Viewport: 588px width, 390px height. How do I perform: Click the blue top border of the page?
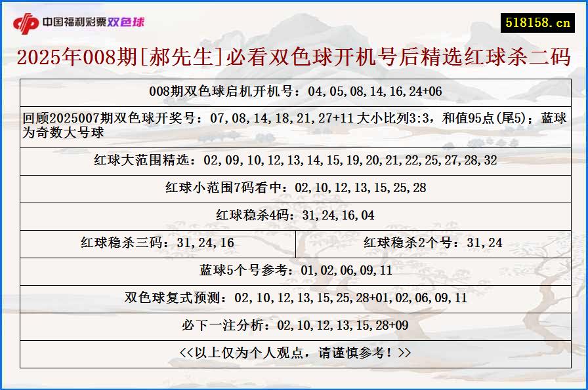(294, 1)
